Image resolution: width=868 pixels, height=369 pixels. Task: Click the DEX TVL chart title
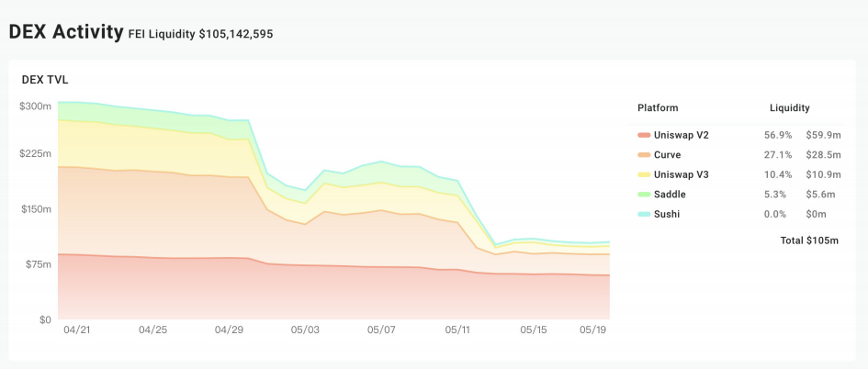pos(45,80)
